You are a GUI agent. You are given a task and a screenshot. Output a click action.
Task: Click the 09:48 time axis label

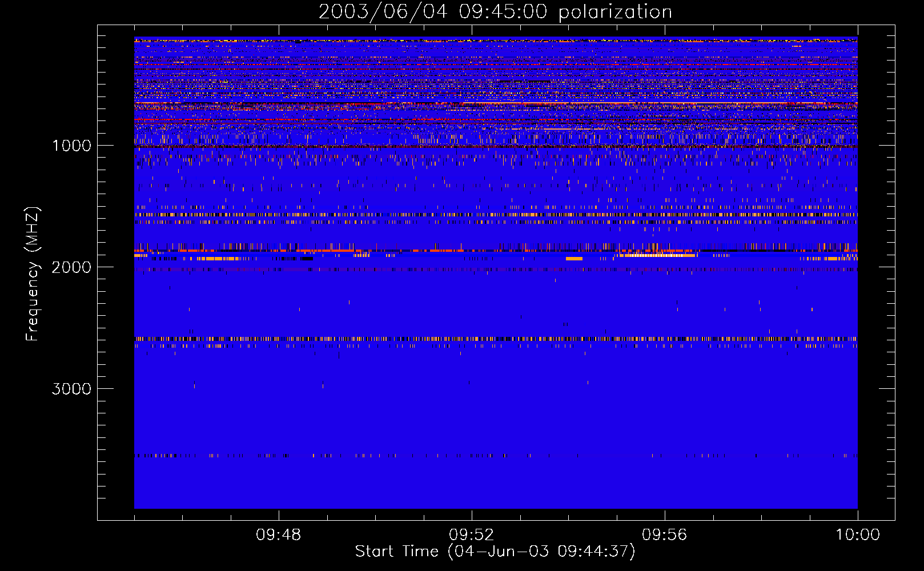(278, 535)
